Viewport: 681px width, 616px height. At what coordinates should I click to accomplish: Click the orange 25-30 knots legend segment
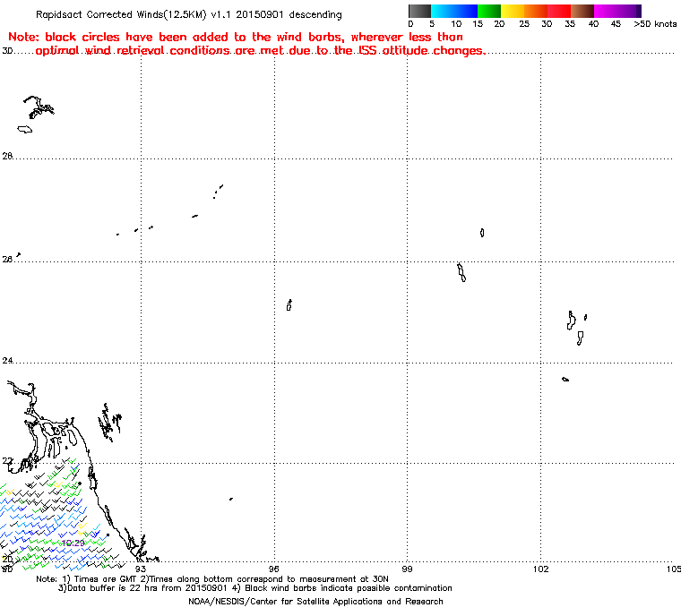pyautogui.click(x=536, y=11)
